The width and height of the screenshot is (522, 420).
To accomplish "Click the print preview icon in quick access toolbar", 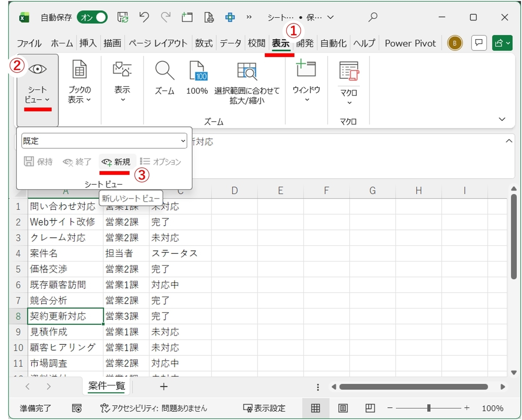I will click(x=209, y=17).
